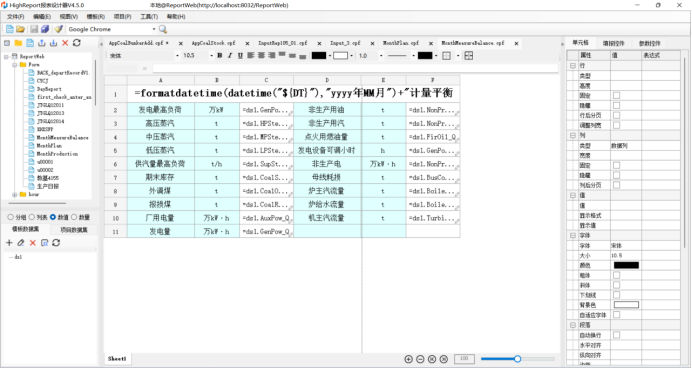
Task: Click the blue new file icon in project panel
Action: 30,43
